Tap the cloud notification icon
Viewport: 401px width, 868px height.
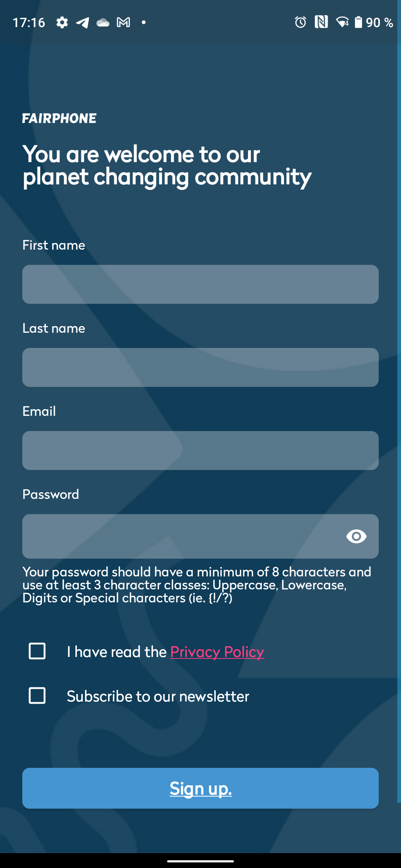pyautogui.click(x=103, y=23)
